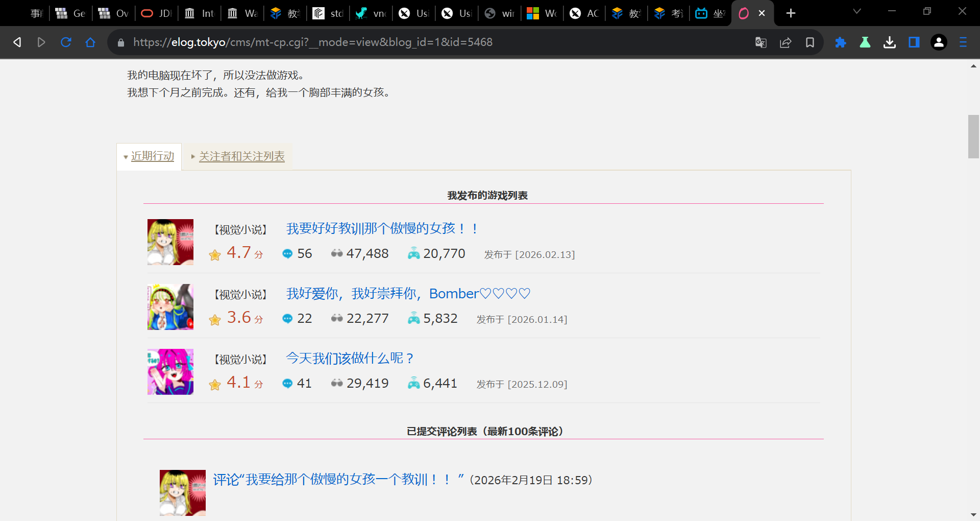Click the views glasses icon beside 29,419

pos(337,383)
